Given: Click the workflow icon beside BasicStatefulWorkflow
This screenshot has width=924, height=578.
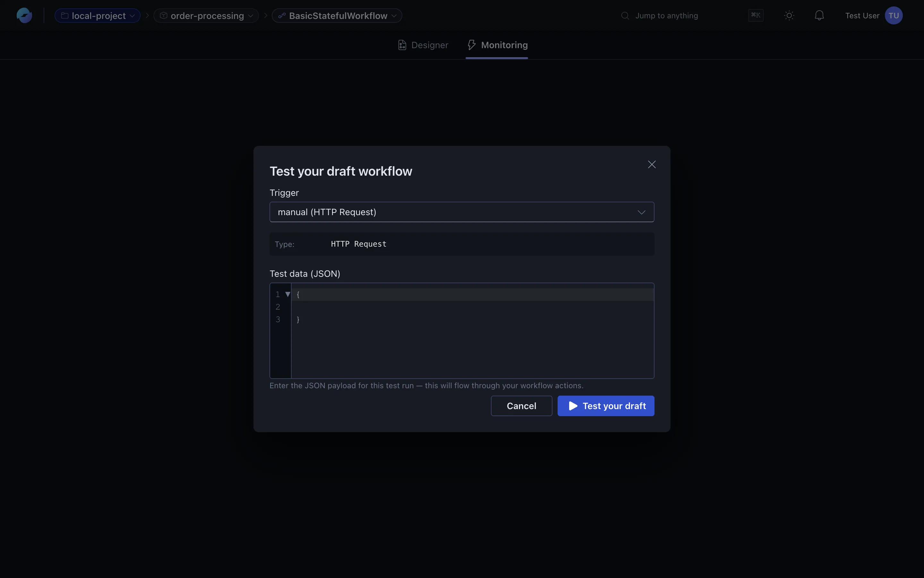Looking at the screenshot, I should [282, 16].
